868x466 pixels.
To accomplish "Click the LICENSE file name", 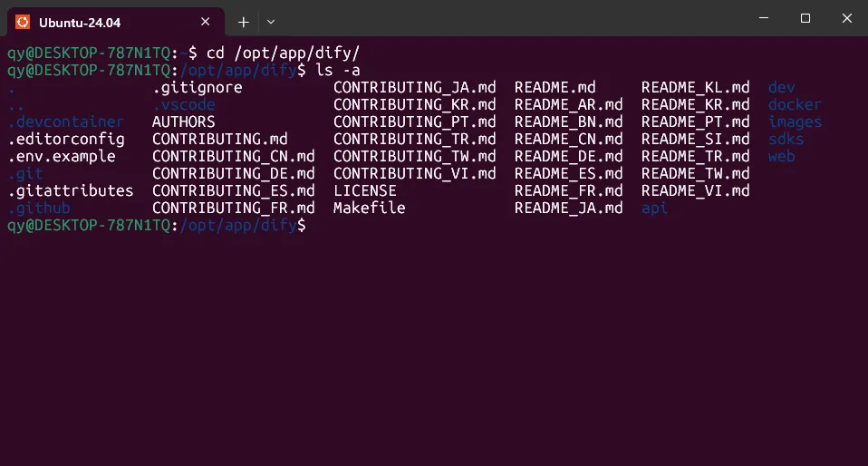I will (x=364, y=191).
